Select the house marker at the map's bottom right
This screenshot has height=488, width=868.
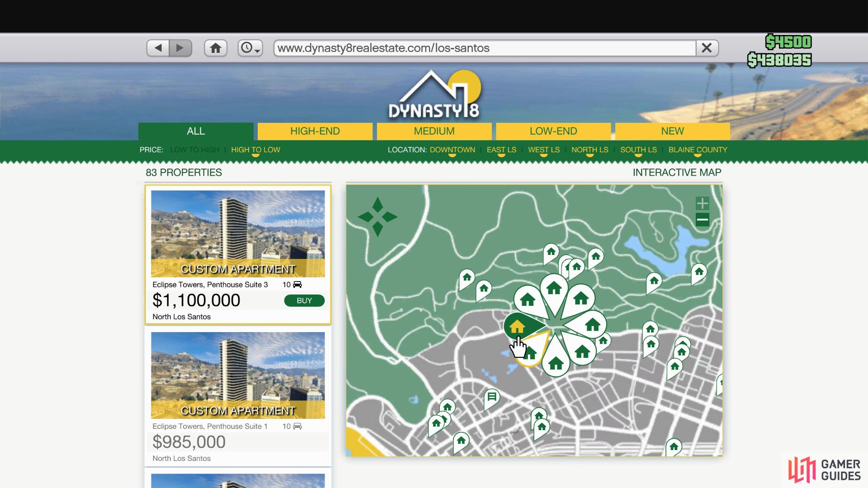pos(674,447)
